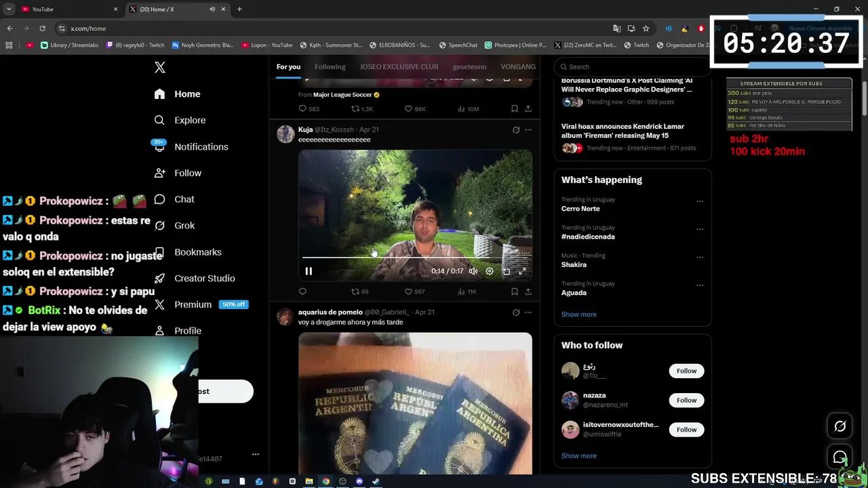
Task: Follow isitovernowxoutofthe... account
Action: tap(686, 430)
